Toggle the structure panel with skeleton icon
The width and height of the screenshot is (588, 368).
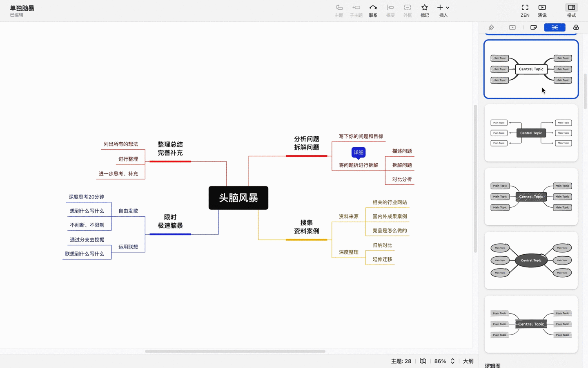click(555, 27)
